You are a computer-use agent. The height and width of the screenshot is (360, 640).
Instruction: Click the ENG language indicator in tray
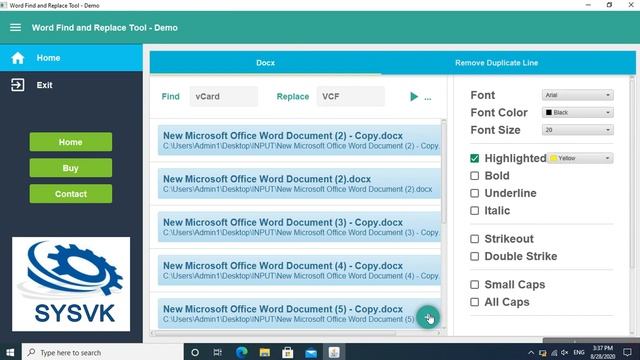point(579,352)
